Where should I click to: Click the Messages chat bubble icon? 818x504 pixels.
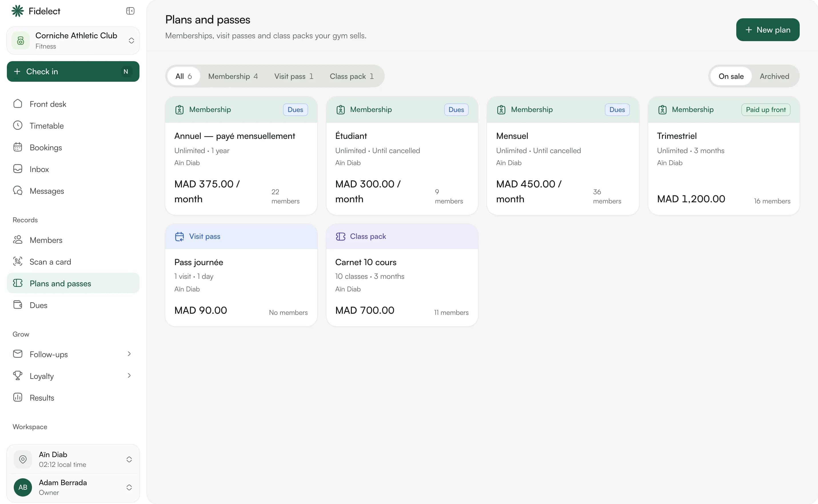[x=18, y=191]
